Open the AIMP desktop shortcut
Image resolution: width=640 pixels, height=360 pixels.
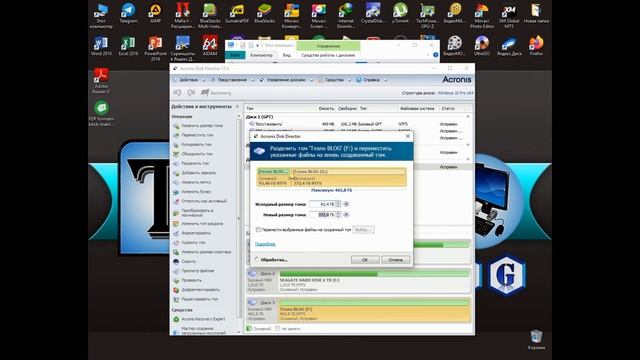[155, 13]
